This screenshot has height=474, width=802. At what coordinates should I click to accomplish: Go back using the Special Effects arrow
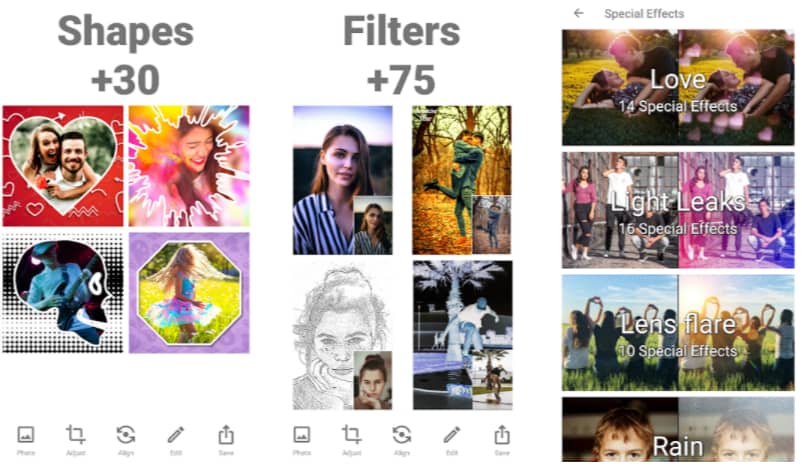point(578,13)
